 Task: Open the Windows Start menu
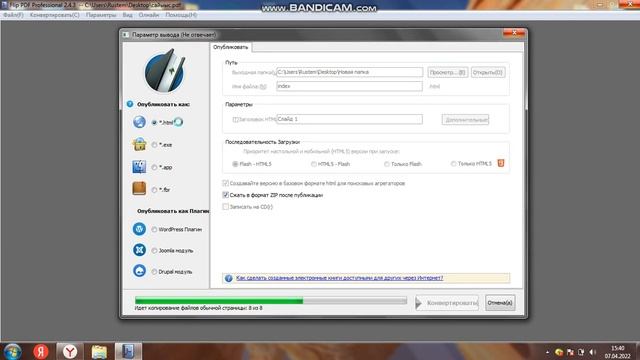click(13, 351)
